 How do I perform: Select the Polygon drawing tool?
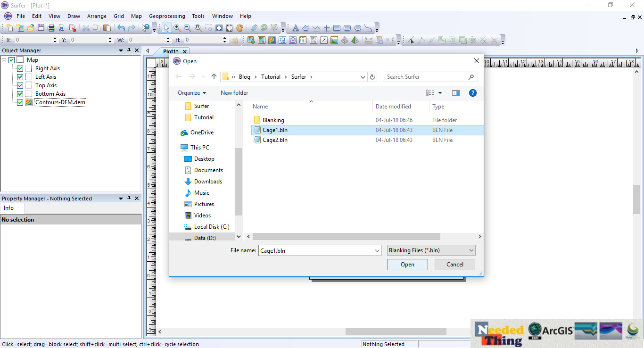(x=306, y=28)
